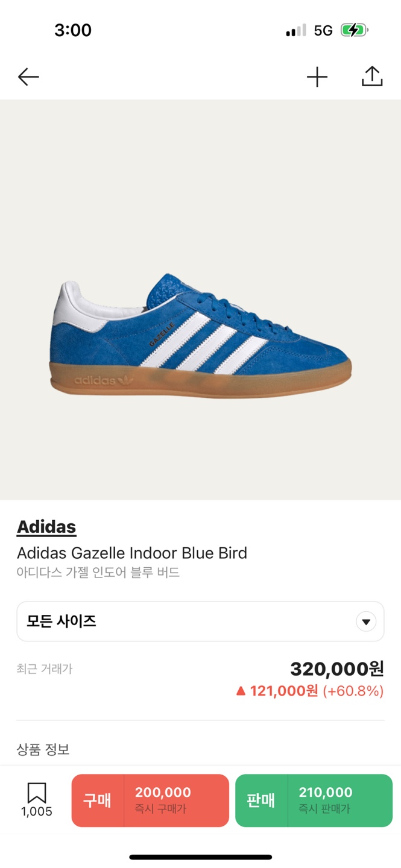401x868 pixels.
Task: Tap the red 구매 buy button
Action: (x=150, y=800)
